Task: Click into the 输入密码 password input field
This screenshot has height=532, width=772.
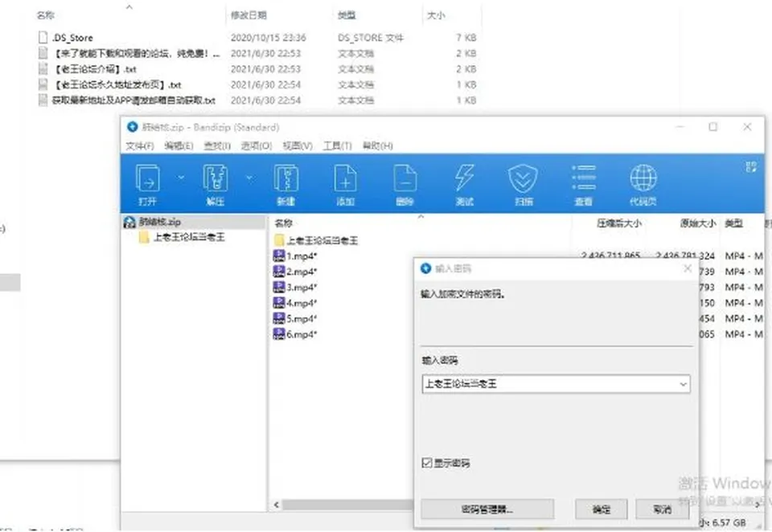Action: click(556, 384)
